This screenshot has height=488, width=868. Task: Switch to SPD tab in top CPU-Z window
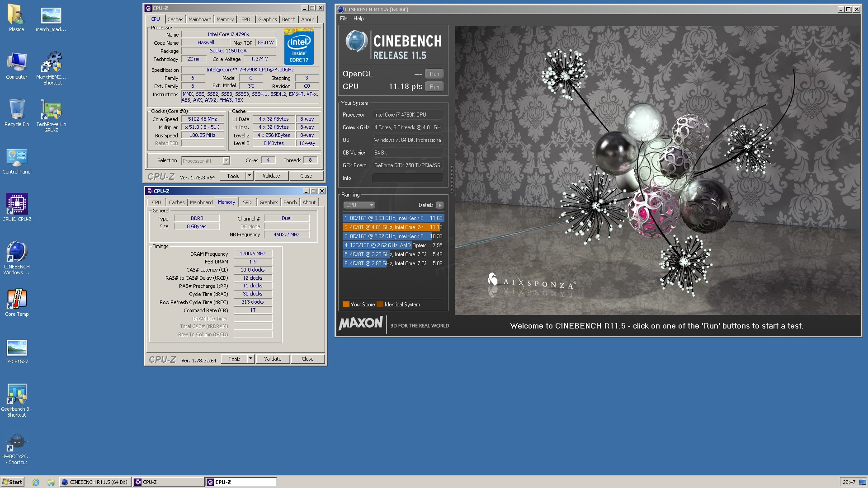(x=245, y=19)
